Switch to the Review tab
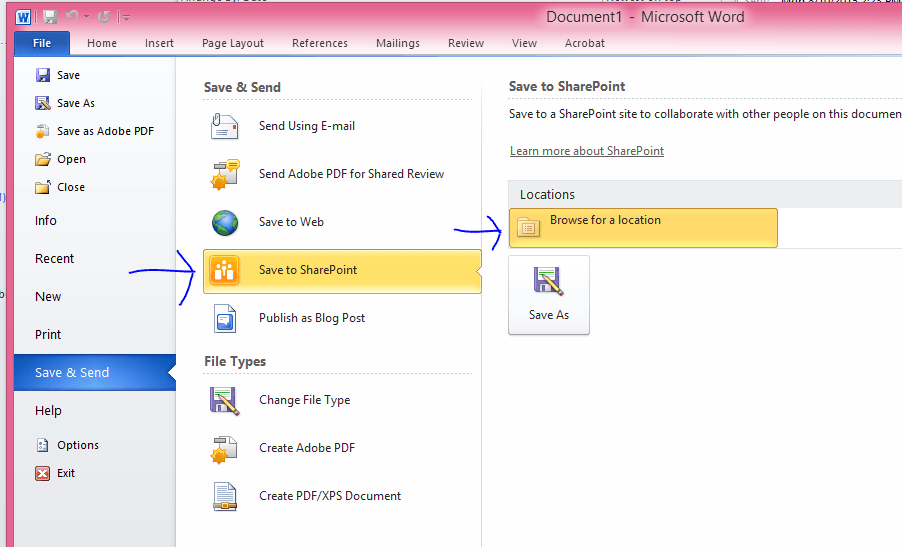 point(466,43)
